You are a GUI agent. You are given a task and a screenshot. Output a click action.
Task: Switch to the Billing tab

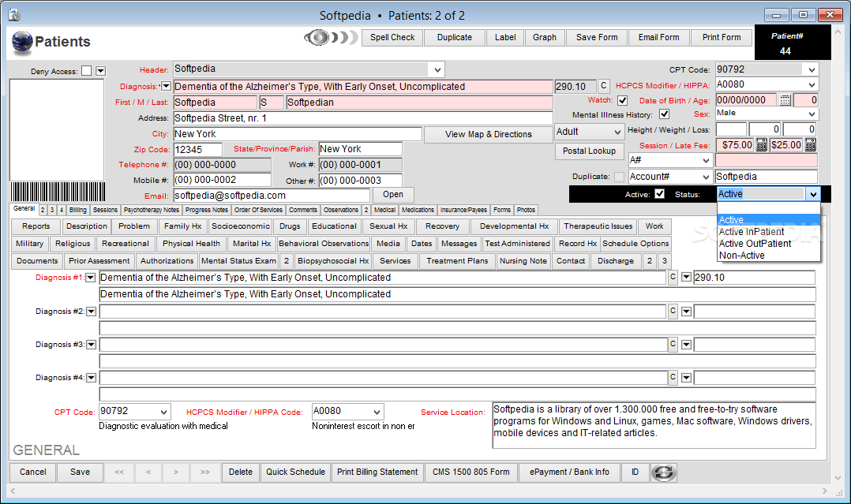(x=77, y=210)
